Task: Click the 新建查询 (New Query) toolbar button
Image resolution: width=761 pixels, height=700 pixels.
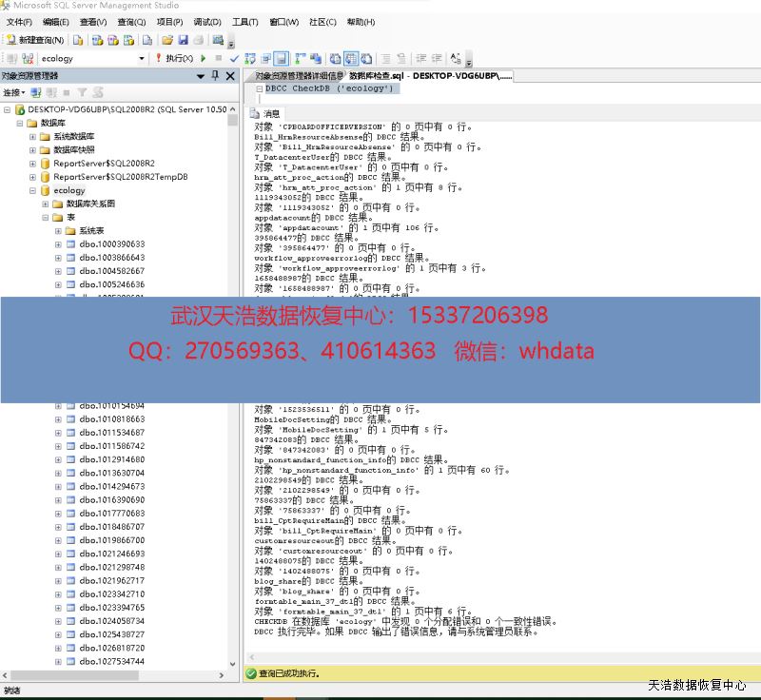Action: (x=36, y=40)
